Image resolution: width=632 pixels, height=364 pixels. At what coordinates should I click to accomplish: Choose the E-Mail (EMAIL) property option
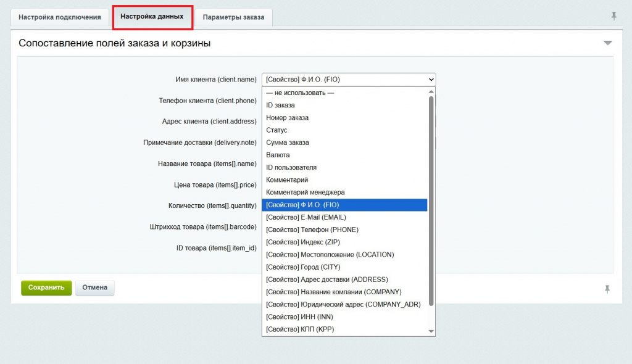pos(306,217)
